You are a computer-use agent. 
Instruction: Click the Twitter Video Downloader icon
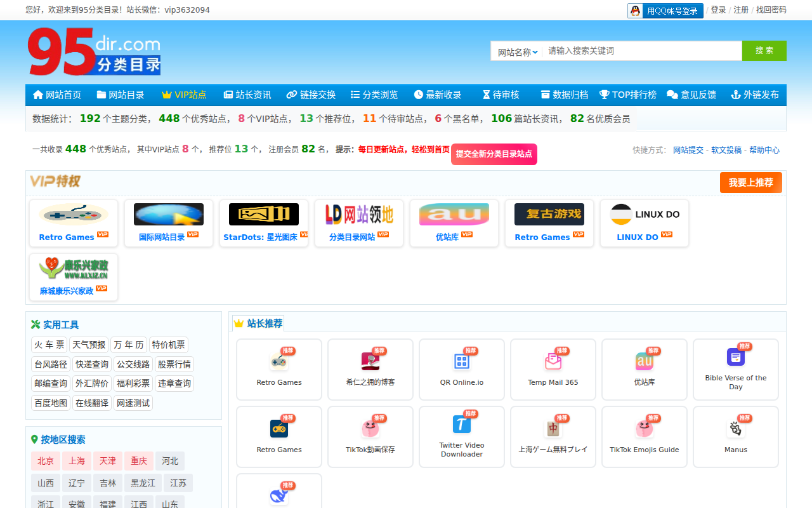(462, 424)
